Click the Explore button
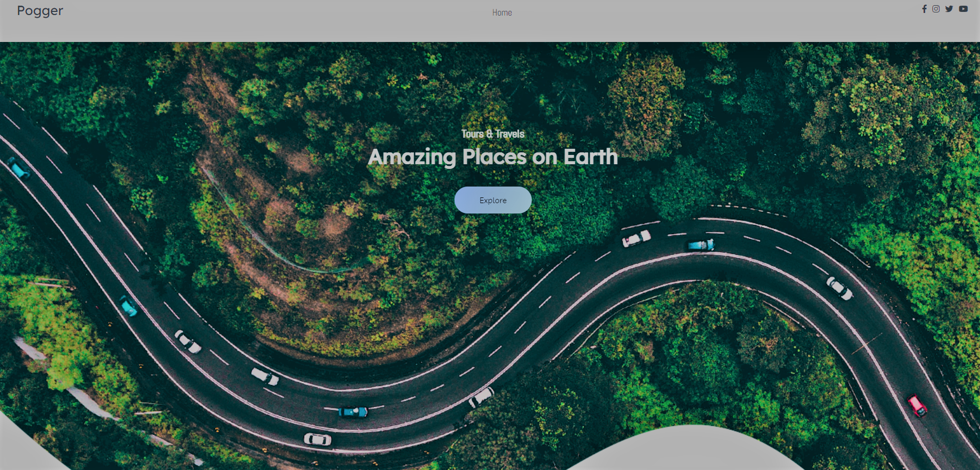 493,200
